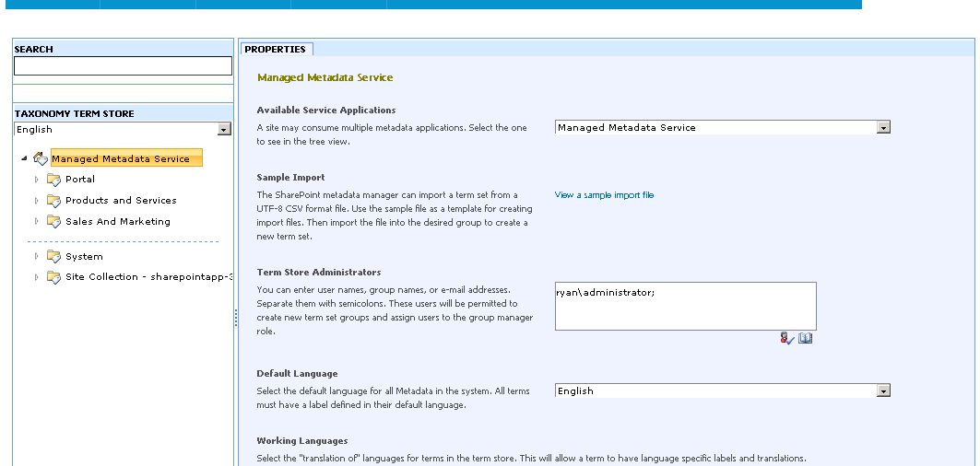Expand the Products and Services group
The image size is (980, 466).
coord(36,201)
